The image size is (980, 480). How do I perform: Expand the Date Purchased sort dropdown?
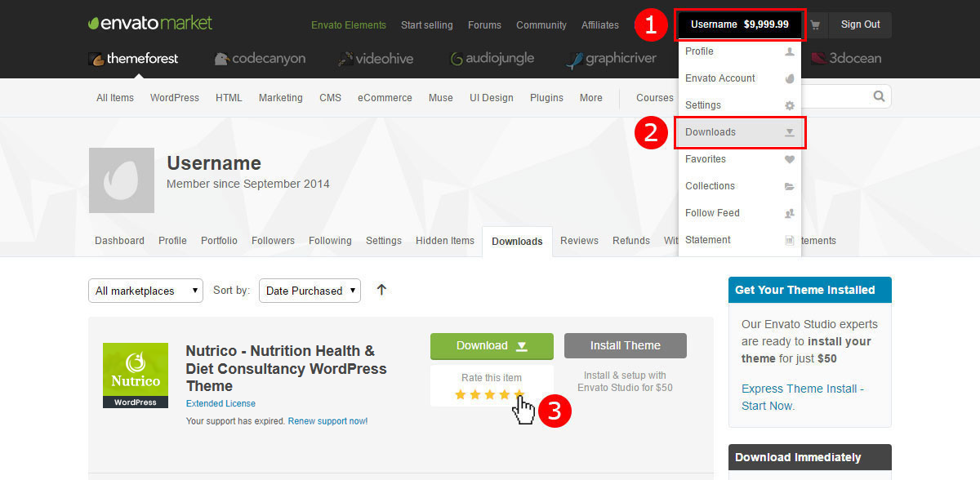coord(310,291)
